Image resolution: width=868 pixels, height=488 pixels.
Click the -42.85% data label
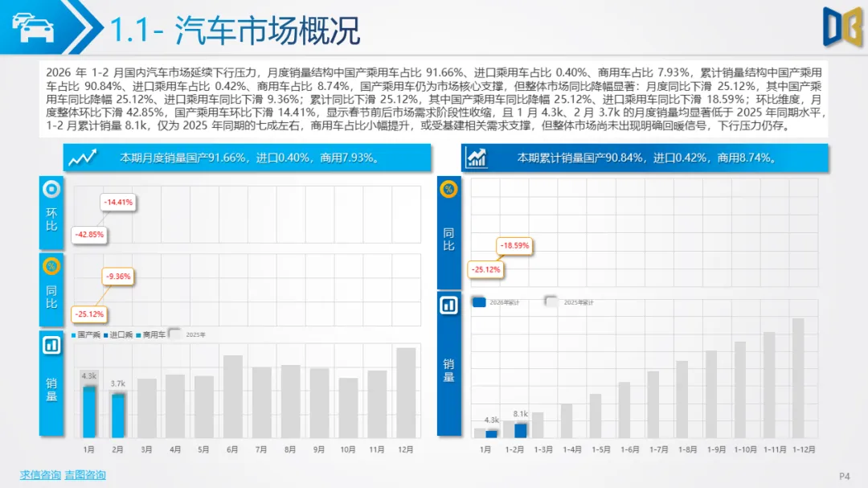click(90, 234)
